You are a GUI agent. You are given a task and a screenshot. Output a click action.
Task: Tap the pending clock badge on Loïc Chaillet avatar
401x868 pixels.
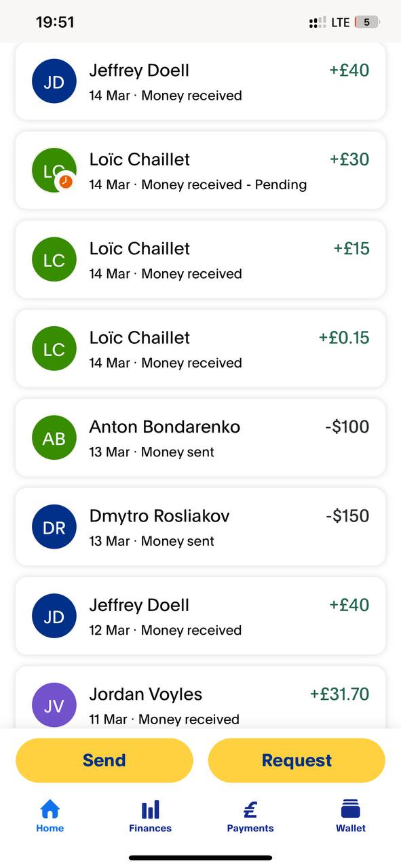(66, 182)
